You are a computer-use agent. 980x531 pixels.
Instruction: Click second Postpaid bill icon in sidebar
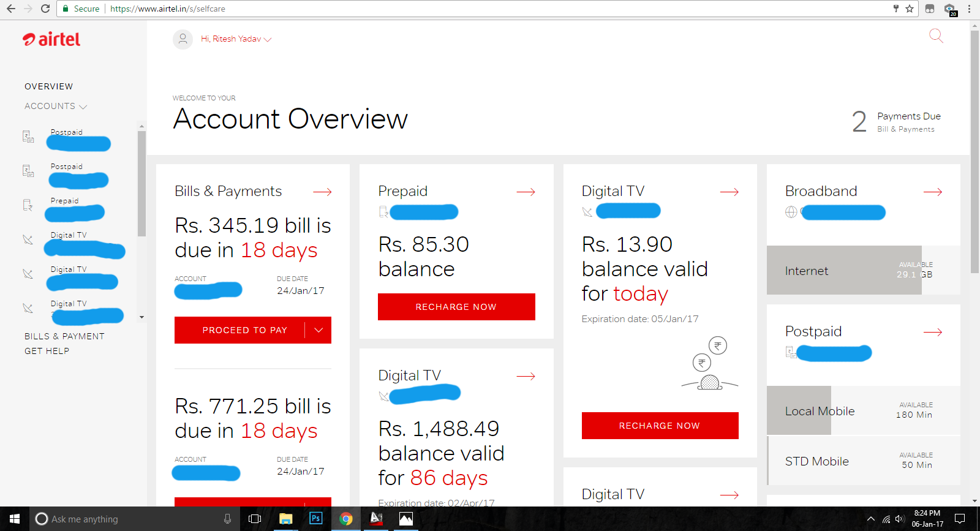tap(28, 171)
